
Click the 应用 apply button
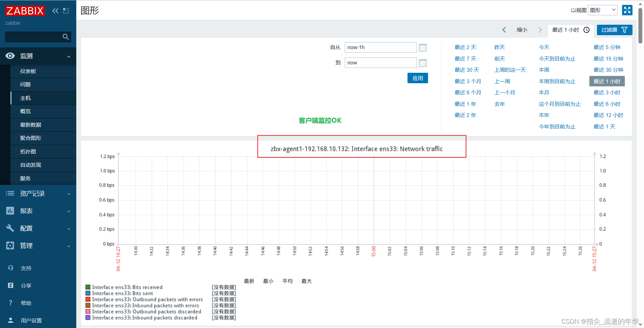418,78
